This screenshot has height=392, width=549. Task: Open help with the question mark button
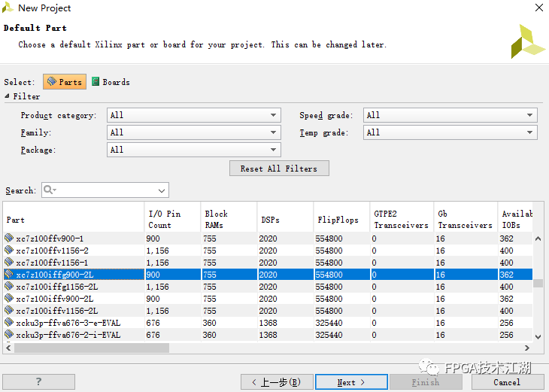point(38,381)
